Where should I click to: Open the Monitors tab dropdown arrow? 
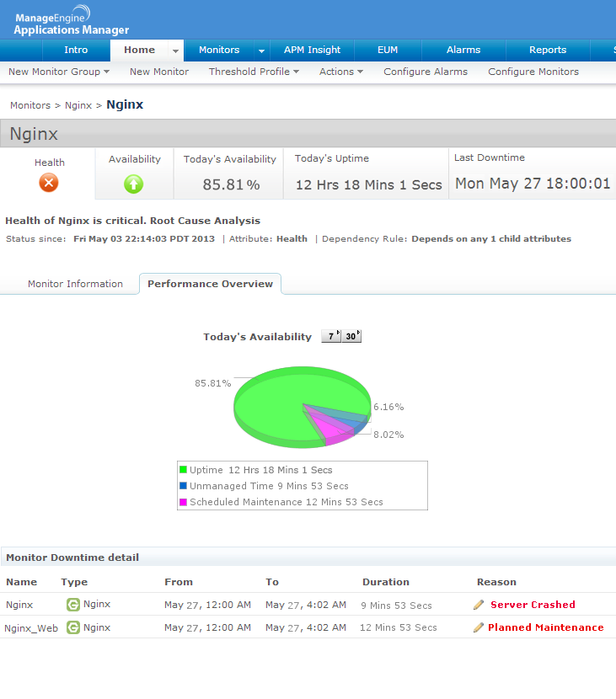click(261, 51)
